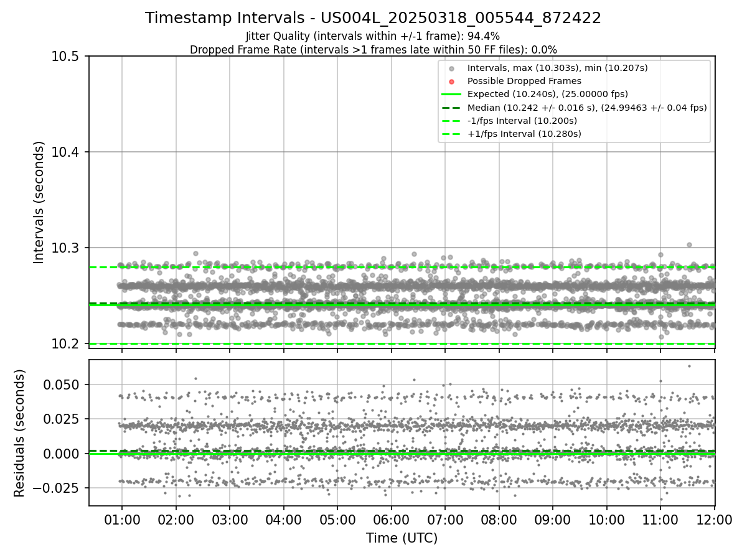The height and width of the screenshot is (560, 747).
Task: Click the 'Residuals (seconds)' y-axis label
Action: (20, 433)
